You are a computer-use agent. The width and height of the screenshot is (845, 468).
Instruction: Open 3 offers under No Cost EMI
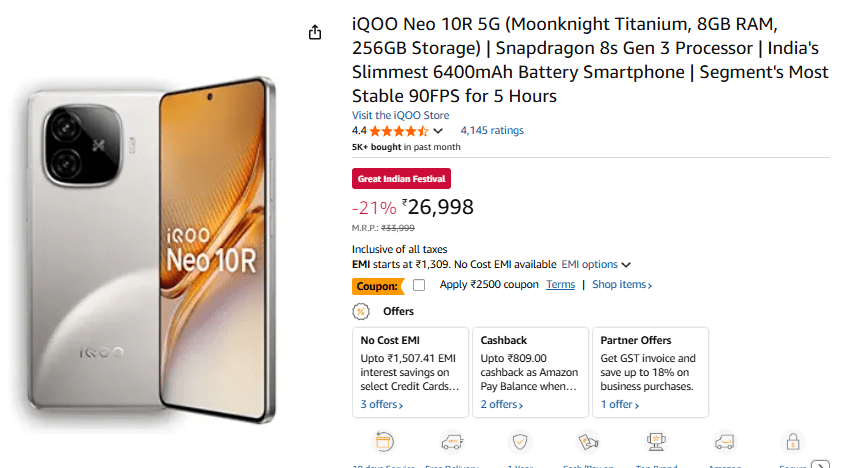tap(382, 405)
